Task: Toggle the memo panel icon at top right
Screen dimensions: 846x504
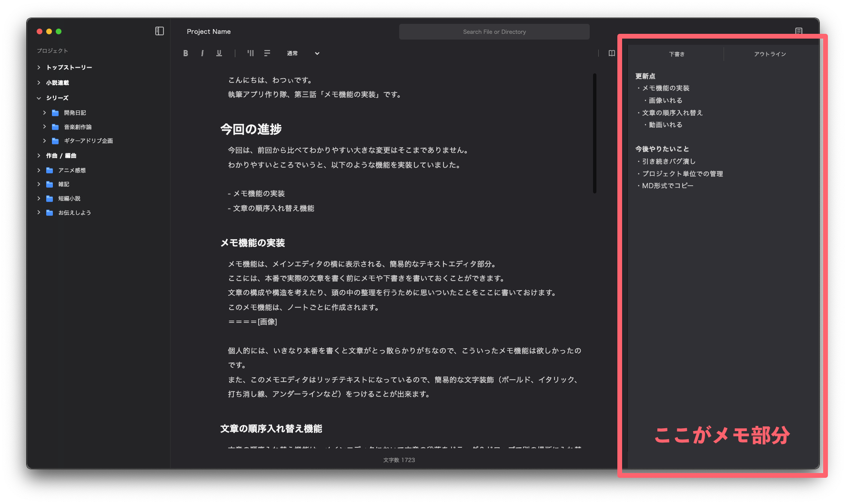Action: click(799, 31)
